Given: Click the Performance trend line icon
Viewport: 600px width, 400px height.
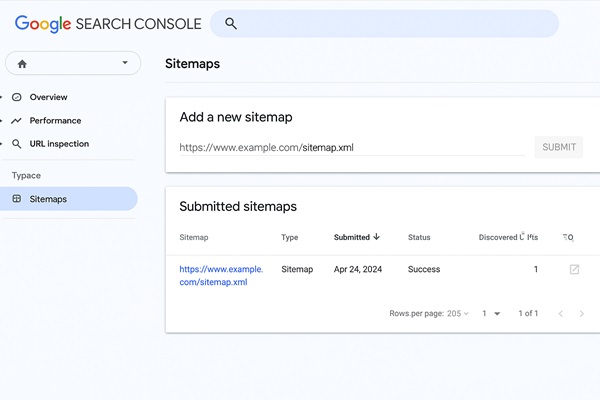Looking at the screenshot, I should tap(16, 120).
